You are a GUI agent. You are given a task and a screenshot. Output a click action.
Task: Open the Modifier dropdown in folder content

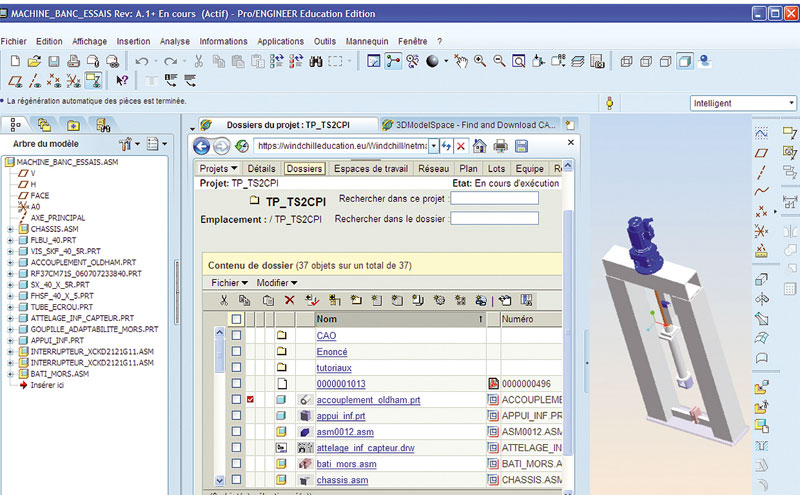[277, 282]
